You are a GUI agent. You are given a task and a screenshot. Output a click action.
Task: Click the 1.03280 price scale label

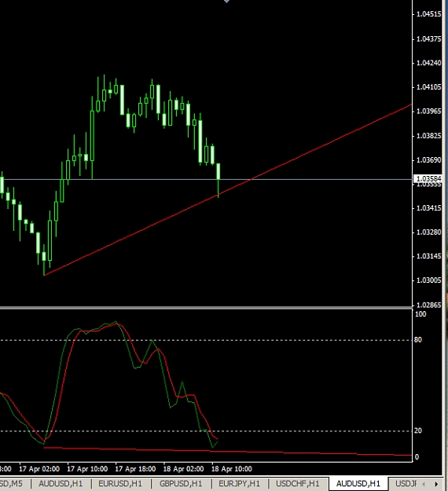(x=428, y=232)
